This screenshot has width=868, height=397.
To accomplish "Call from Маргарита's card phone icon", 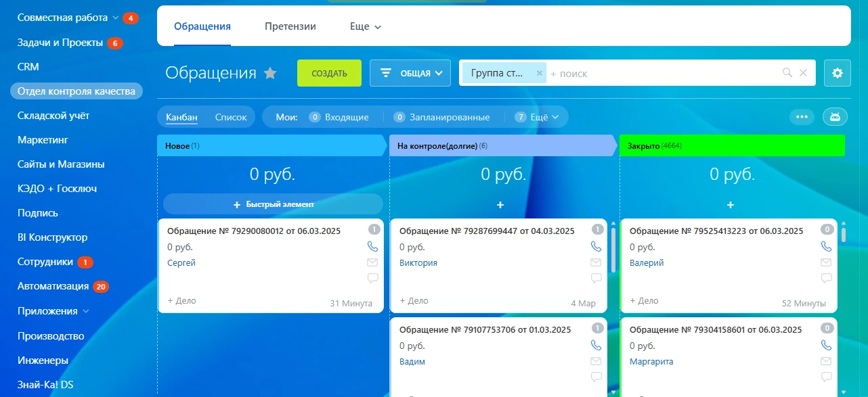I will point(826,346).
